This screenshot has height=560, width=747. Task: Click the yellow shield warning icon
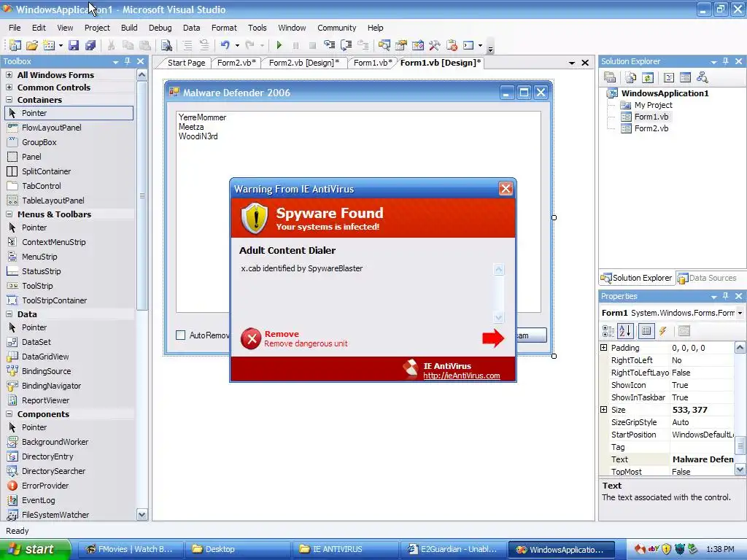[255, 218]
